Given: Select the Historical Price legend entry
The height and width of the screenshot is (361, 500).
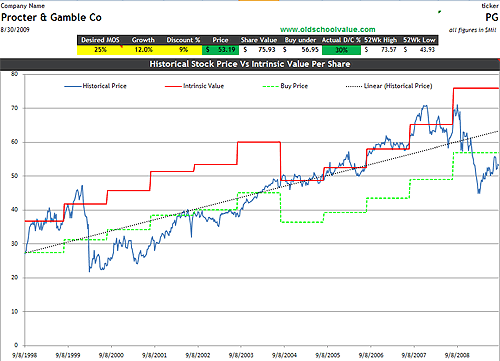Looking at the screenshot, I should tap(95, 86).
